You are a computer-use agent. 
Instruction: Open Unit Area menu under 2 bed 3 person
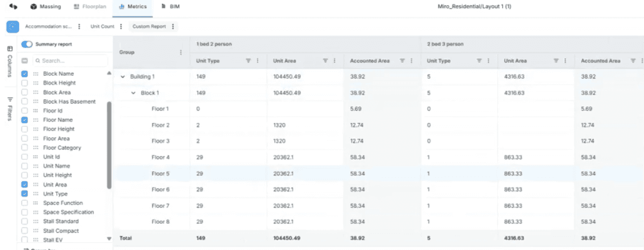point(565,61)
